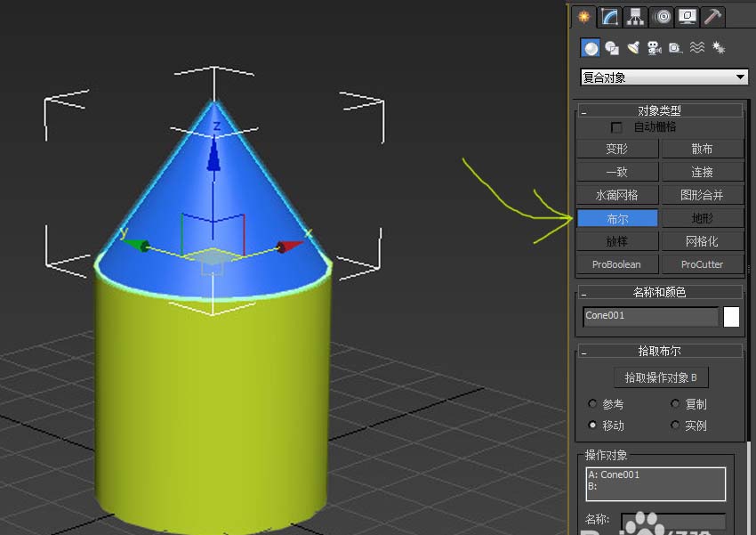Screen dimensions: 756x535
Task: Open the 复合对象 category dropdown
Action: tap(664, 77)
